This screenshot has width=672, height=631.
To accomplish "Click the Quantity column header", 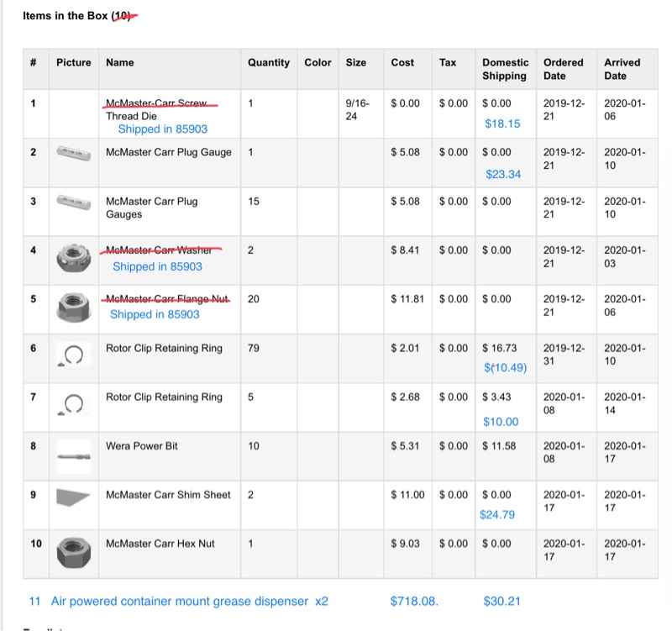I will [x=268, y=62].
